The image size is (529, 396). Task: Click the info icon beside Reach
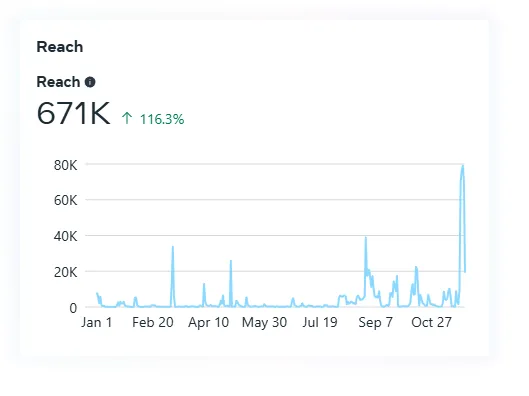tap(90, 82)
